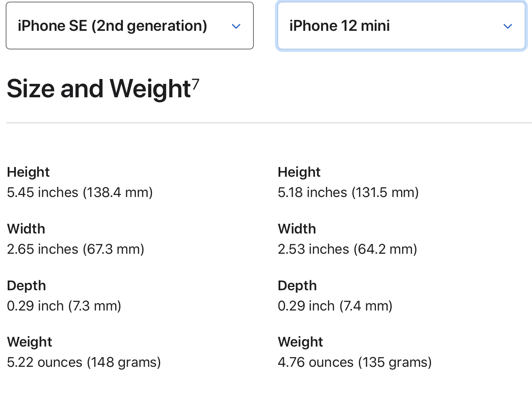Select the 5.22 ounces (148 grams) weight value
This screenshot has width=532, height=394.
[x=84, y=362]
